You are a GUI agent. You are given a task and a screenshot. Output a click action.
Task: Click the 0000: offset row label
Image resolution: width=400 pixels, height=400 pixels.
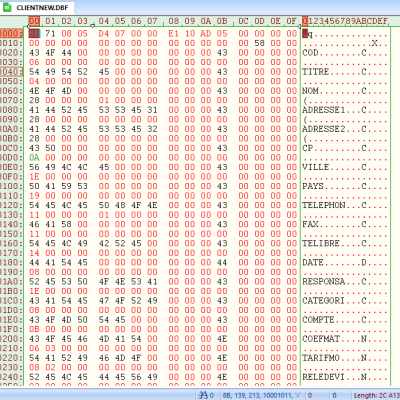tap(11, 34)
